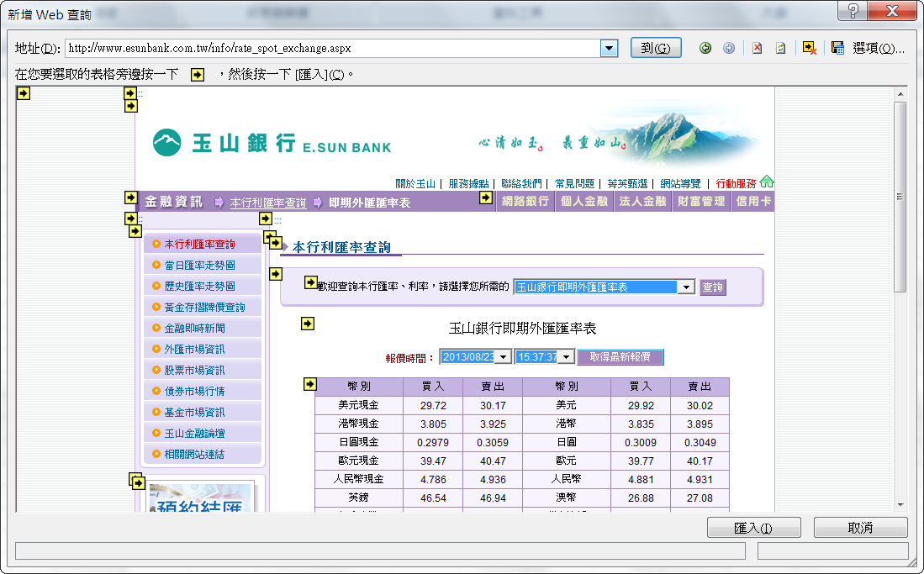Click the address URL input field
The image size is (924, 574).
[332, 49]
